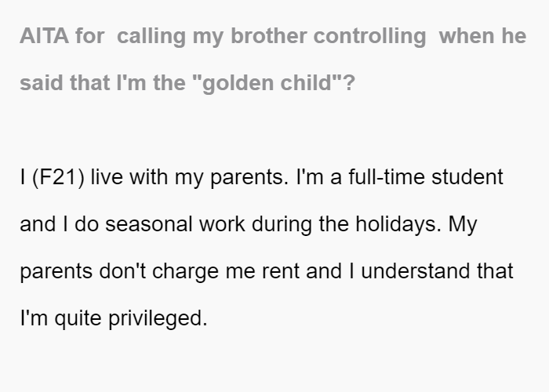Click "said that" in second title line

click(x=65, y=83)
